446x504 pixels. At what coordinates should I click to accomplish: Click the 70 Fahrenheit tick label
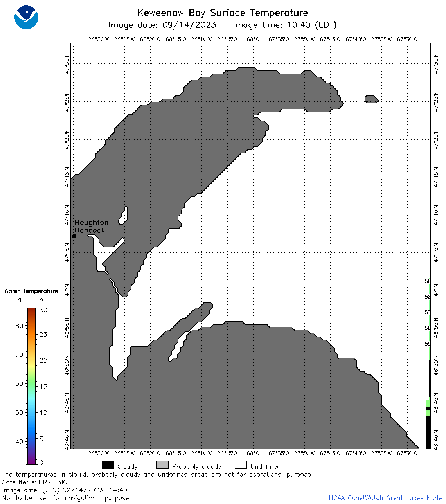click(x=19, y=355)
